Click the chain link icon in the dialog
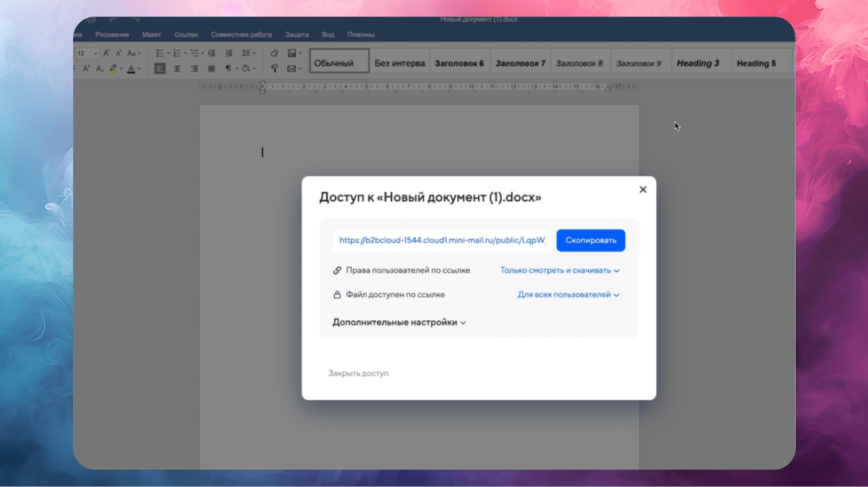This screenshot has width=868, height=487. click(337, 271)
